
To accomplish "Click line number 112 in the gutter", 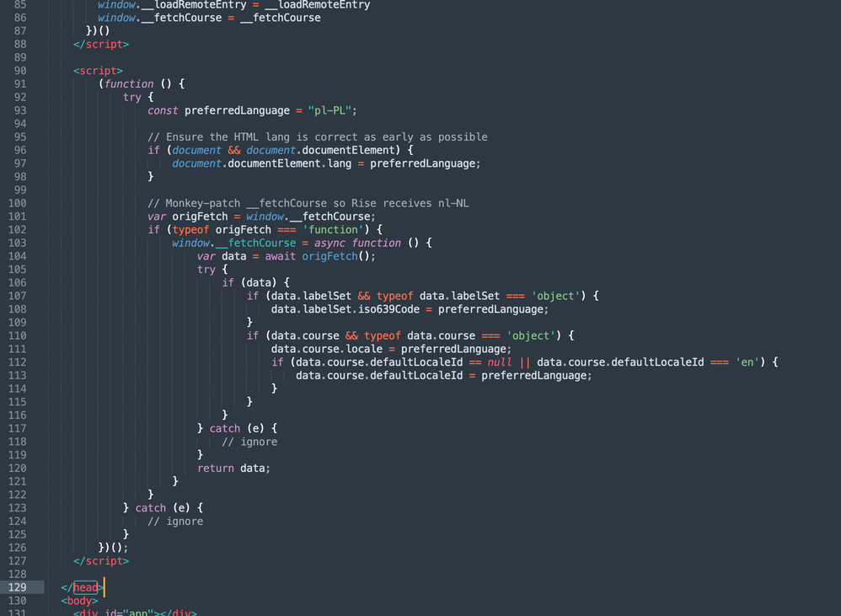I will [x=17, y=362].
